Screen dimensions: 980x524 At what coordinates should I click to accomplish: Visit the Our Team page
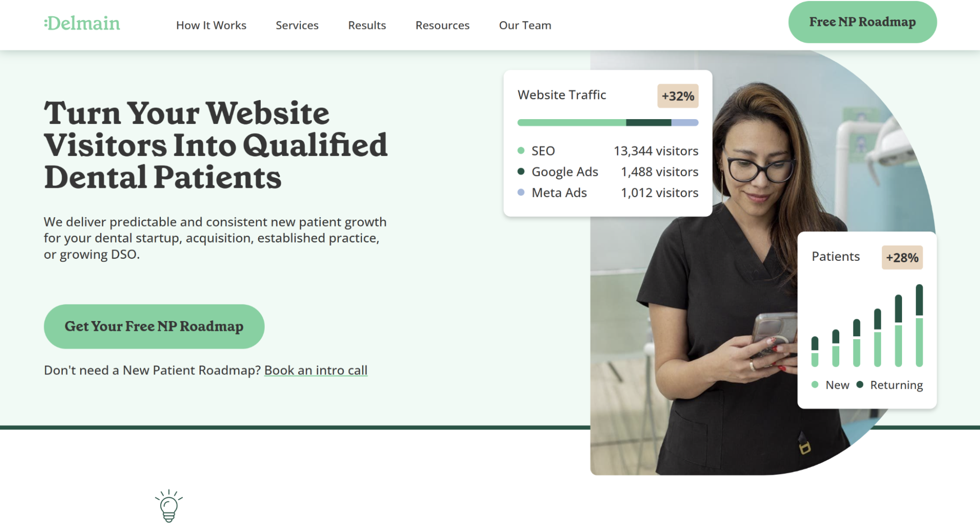[x=525, y=25]
